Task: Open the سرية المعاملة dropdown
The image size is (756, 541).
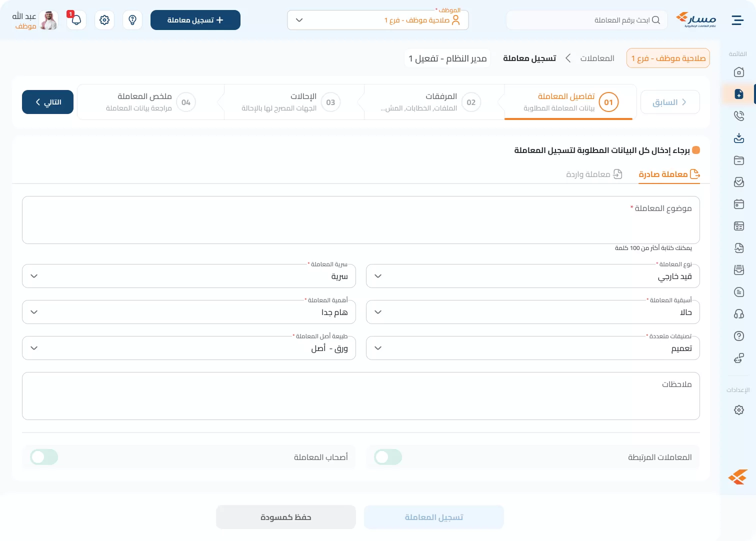Action: coord(189,276)
